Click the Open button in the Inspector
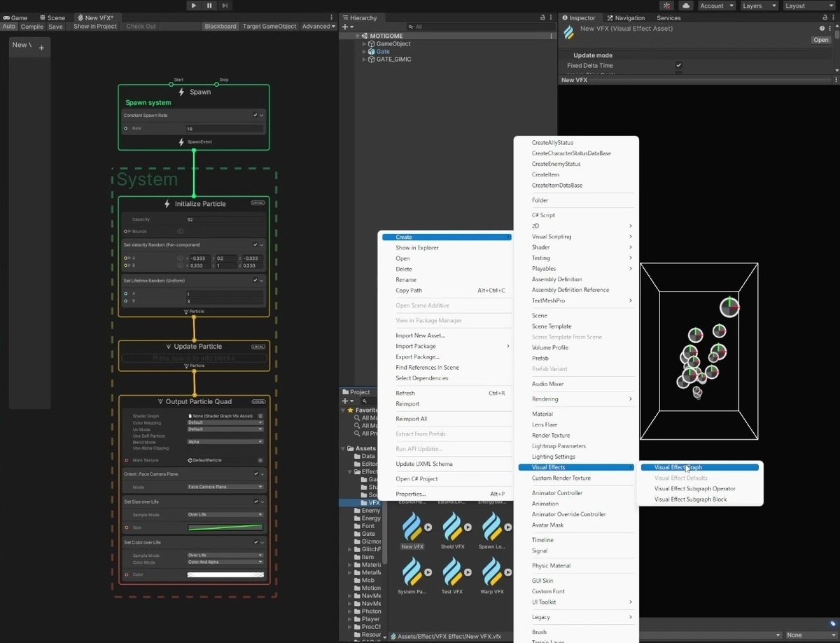840x643 pixels. (x=820, y=40)
